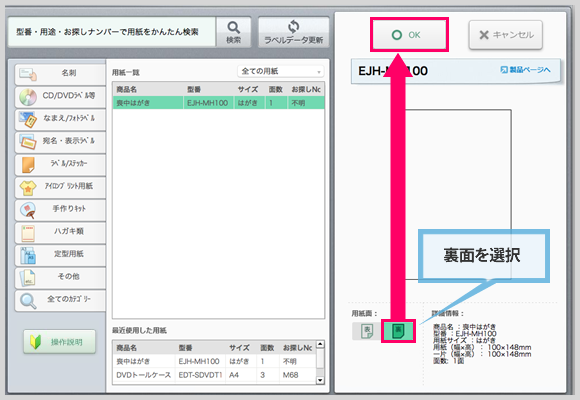Select the ハガキ類 postcard category
This screenshot has height=400, width=580.
[60, 232]
